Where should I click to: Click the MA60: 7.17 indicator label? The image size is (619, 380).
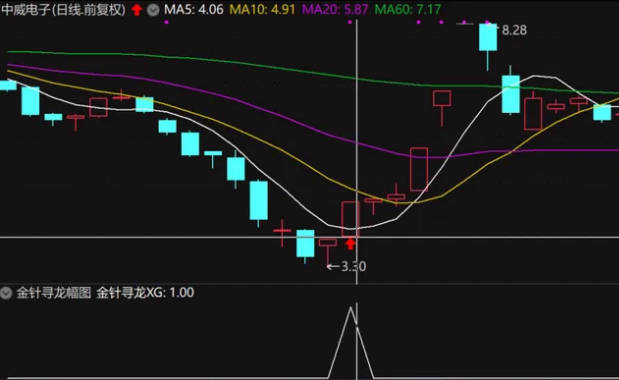coord(407,9)
